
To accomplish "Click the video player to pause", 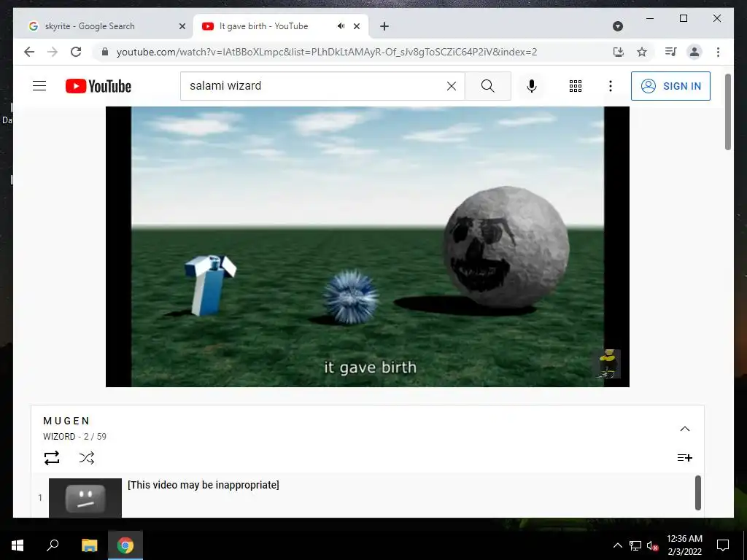I will [x=368, y=246].
